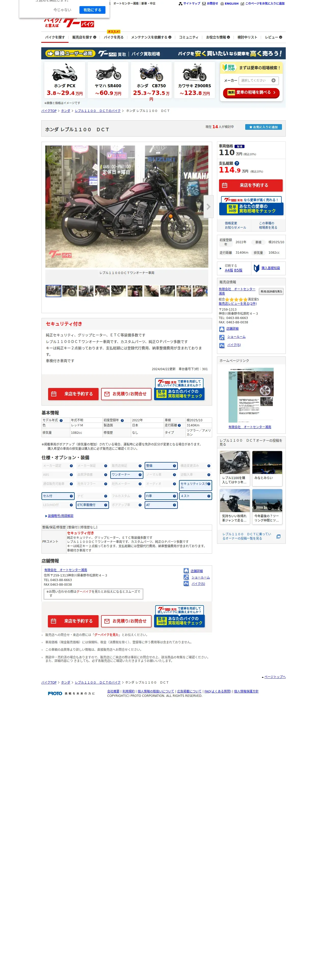The width and height of the screenshot is (327, 980).
Task: Click 価格変更お知らせメール link
Action: point(235,225)
